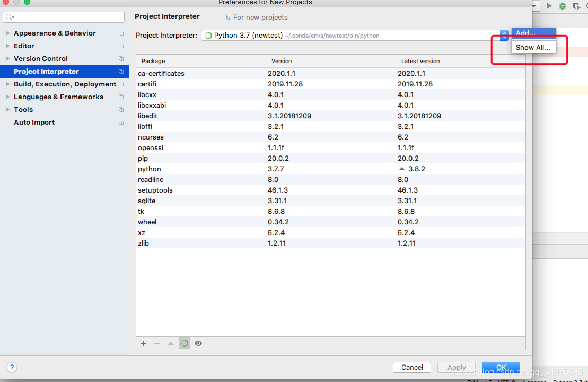This screenshot has height=382, width=588.
Task: Choose Show All... from the interpreter menu
Action: click(533, 47)
